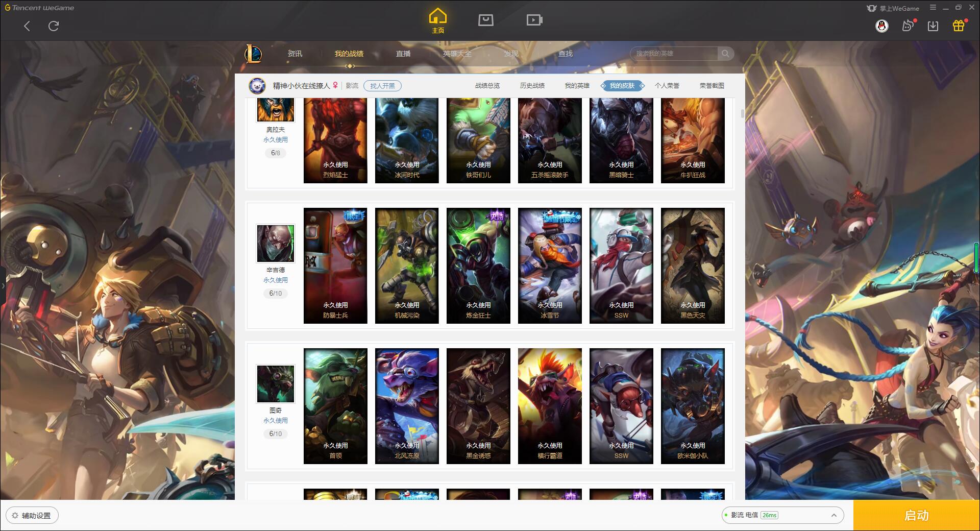Open 辅助设置 settings button

(32, 516)
